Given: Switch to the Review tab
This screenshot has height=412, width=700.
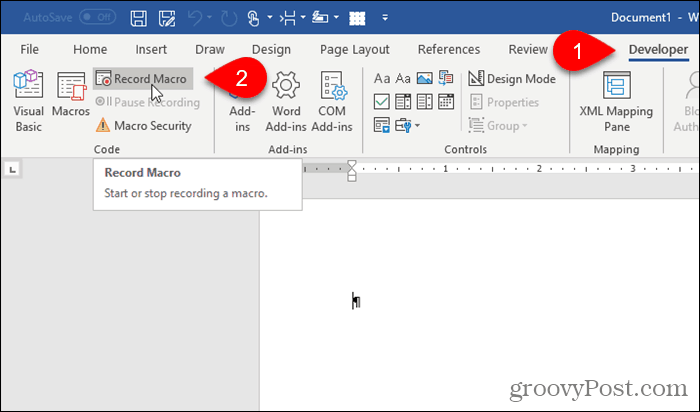Looking at the screenshot, I should tap(528, 49).
